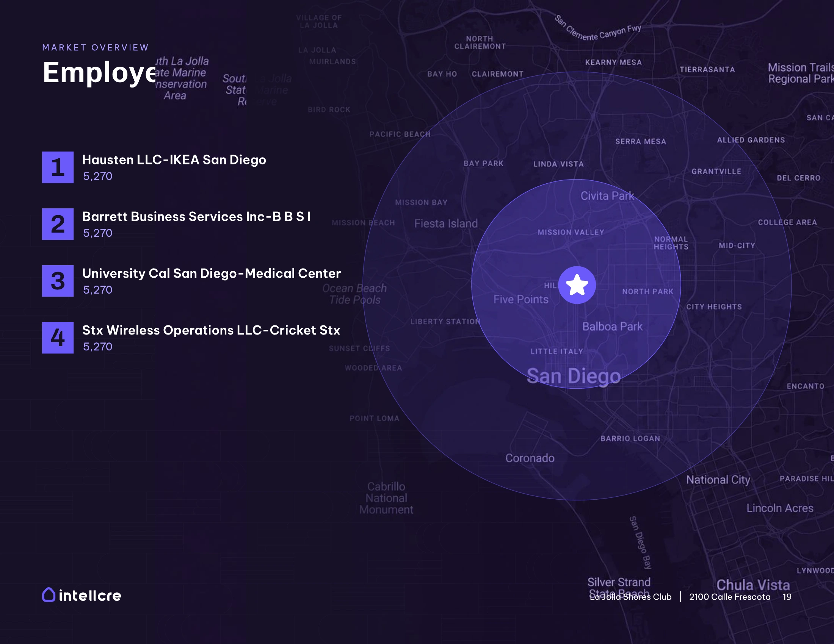Click the 5,270 value under University Cal

98,290
